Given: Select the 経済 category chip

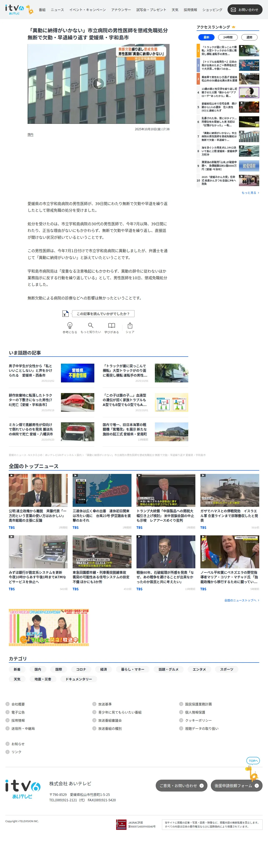Looking at the screenshot, I should tap(104, 669).
